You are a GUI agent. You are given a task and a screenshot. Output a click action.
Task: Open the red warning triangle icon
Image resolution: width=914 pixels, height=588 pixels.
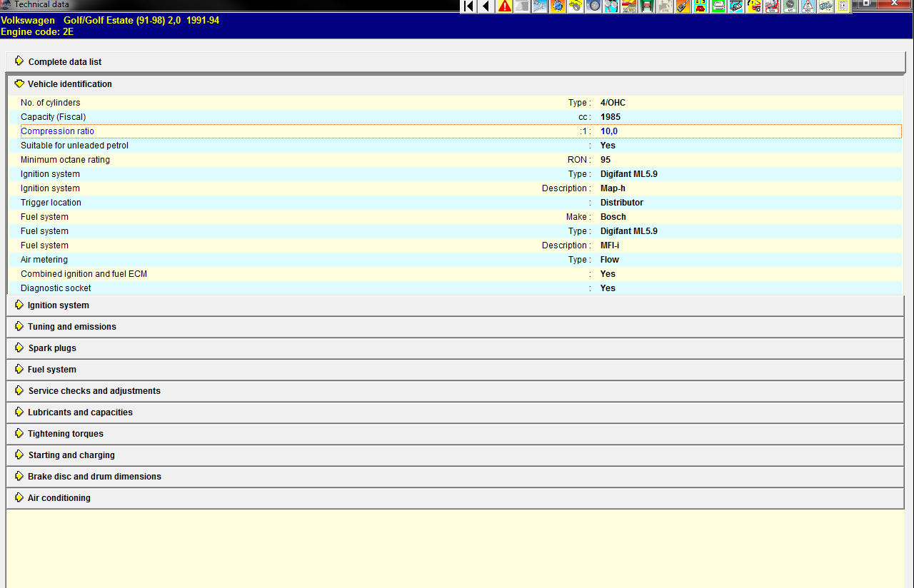click(x=505, y=6)
